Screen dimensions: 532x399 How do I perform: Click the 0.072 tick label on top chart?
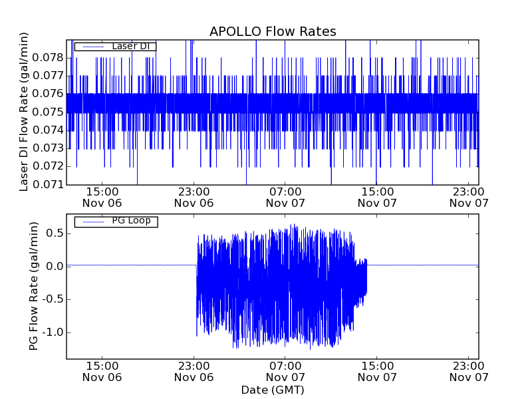point(48,166)
